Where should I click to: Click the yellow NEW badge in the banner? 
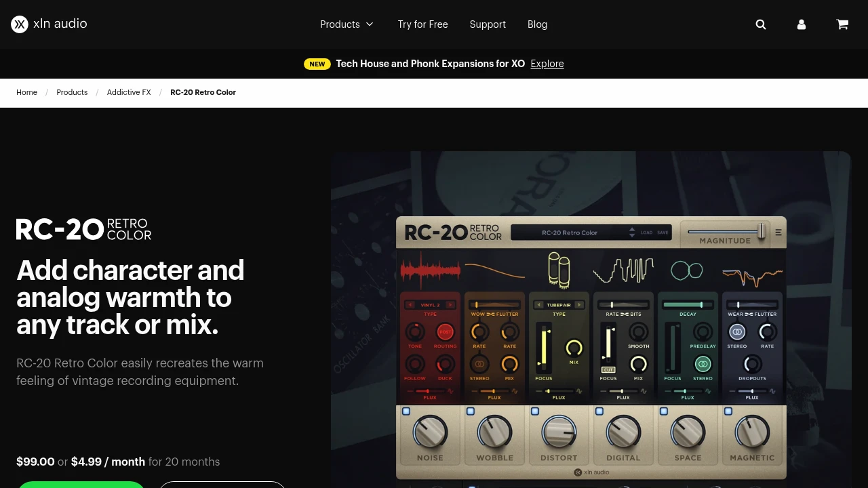coord(317,64)
